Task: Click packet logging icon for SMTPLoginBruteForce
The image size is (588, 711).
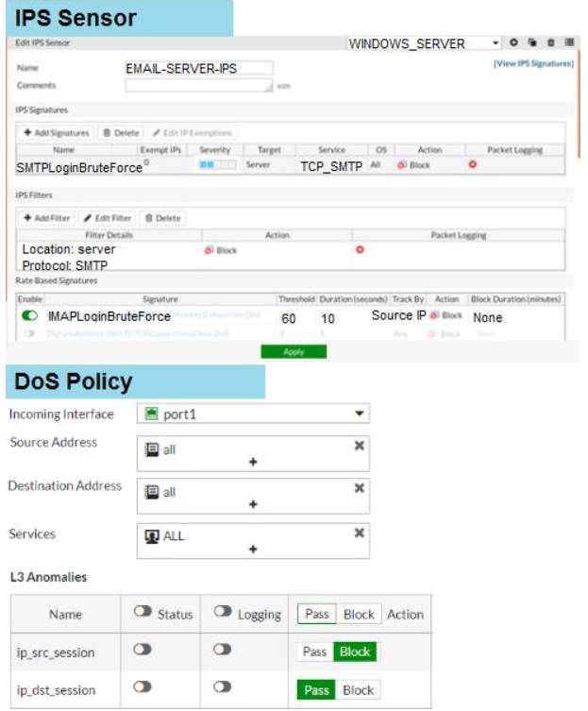Action: click(473, 165)
